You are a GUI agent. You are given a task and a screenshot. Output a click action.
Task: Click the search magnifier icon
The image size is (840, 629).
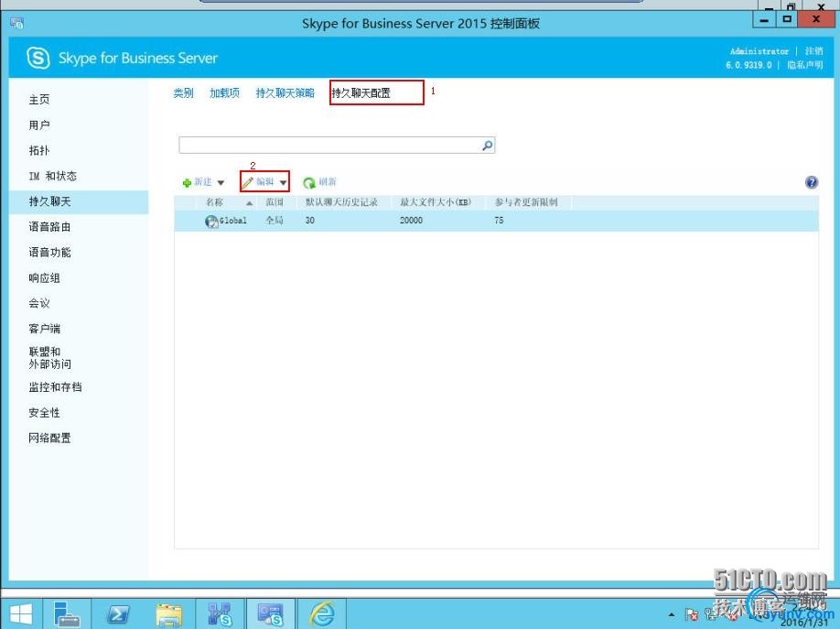click(488, 146)
